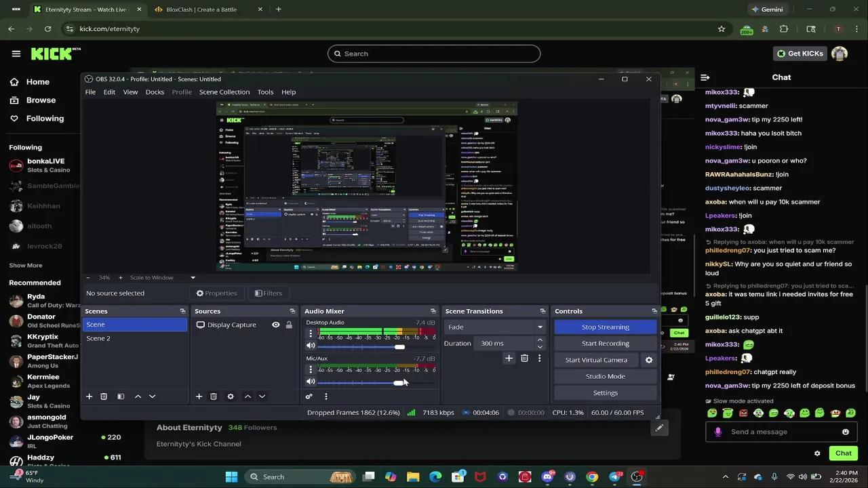
Task: Send message with green Chat button
Action: point(844,453)
